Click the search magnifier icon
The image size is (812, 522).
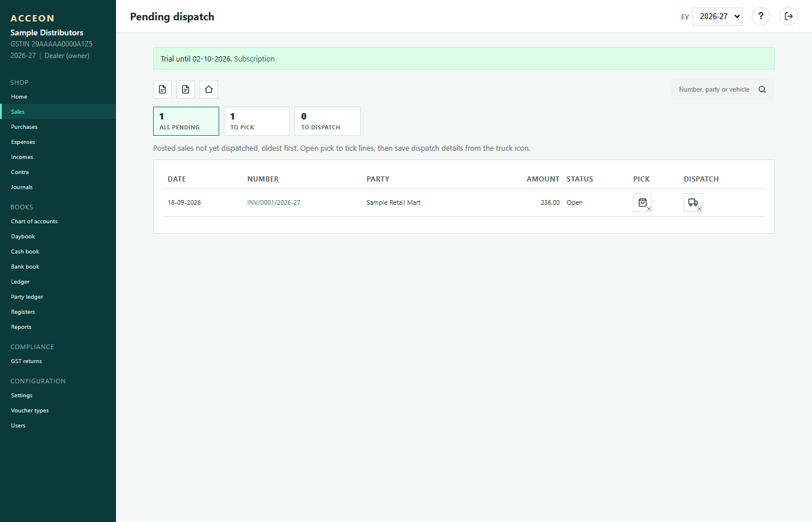click(x=762, y=89)
